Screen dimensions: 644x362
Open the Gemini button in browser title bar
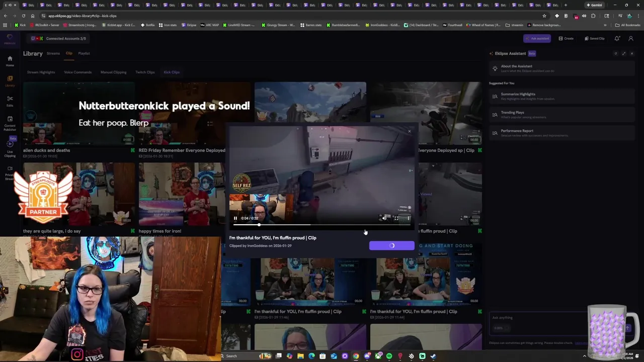pyautogui.click(x=594, y=5)
